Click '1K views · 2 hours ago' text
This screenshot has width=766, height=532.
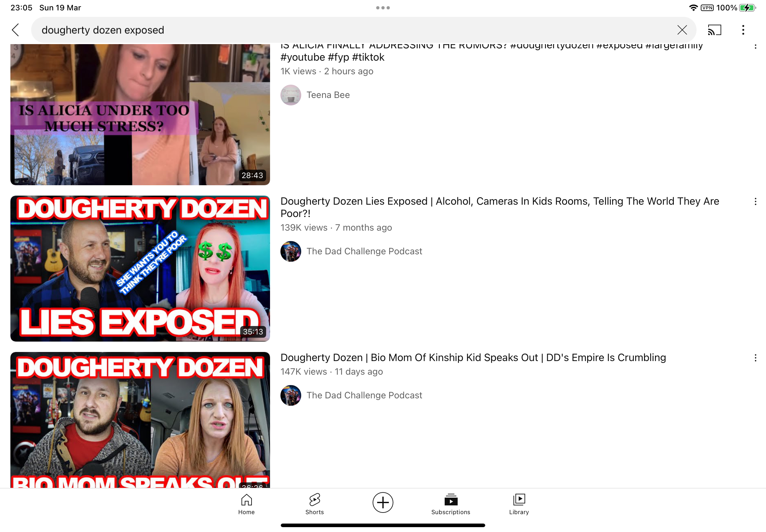(x=327, y=71)
